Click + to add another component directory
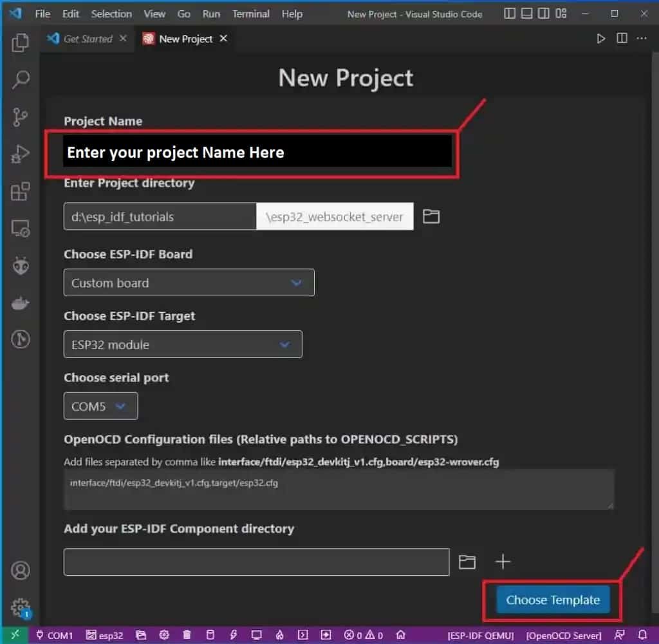The image size is (659, 644). [503, 562]
